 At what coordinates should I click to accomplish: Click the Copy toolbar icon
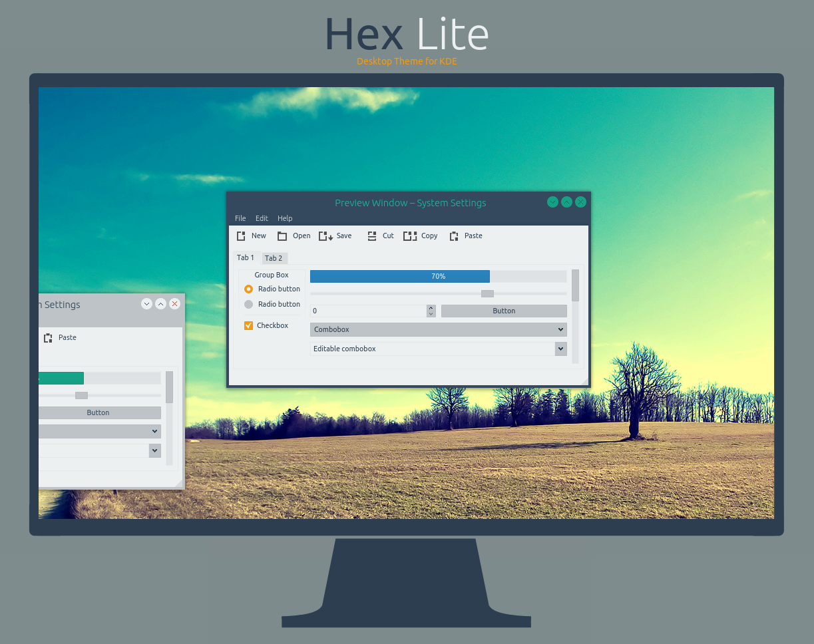tap(410, 236)
